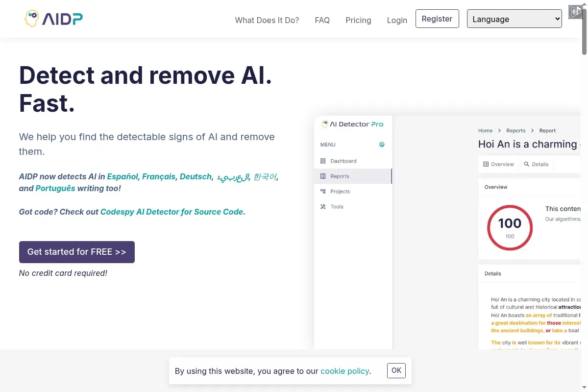
Task: Click the AIDP logo in the header
Action: 54,19
